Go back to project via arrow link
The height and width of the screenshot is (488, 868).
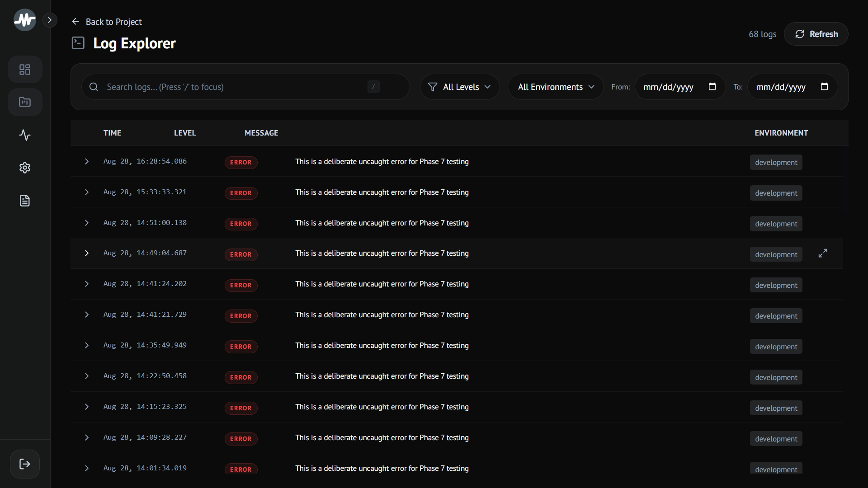pyautogui.click(x=107, y=22)
